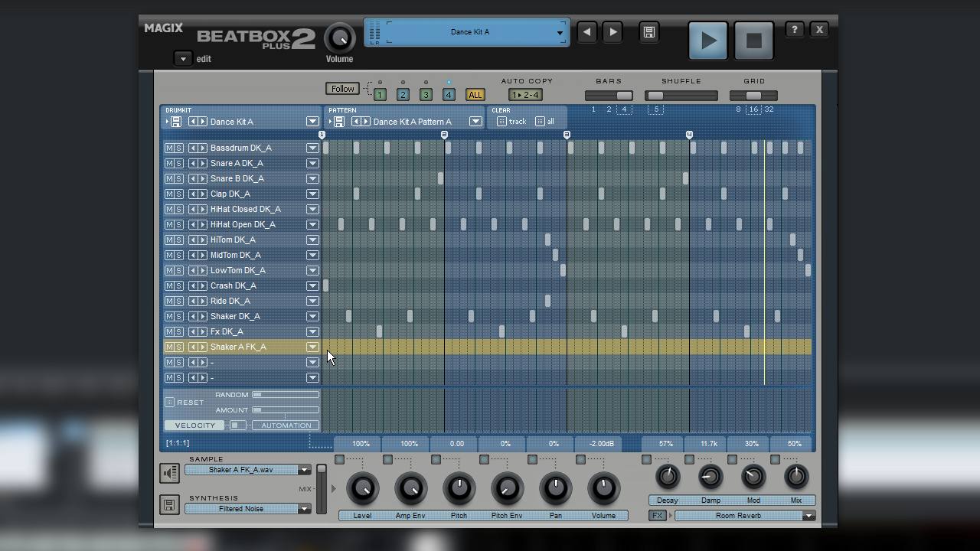Open the Snare B DK_A instrument dropdown

[x=312, y=178]
